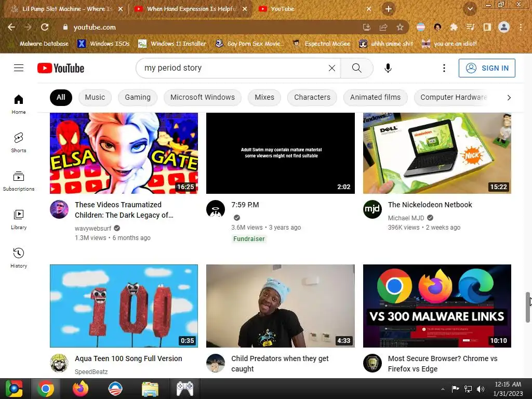This screenshot has height=399, width=532.
Task: Open Library in the sidebar
Action: tap(19, 220)
